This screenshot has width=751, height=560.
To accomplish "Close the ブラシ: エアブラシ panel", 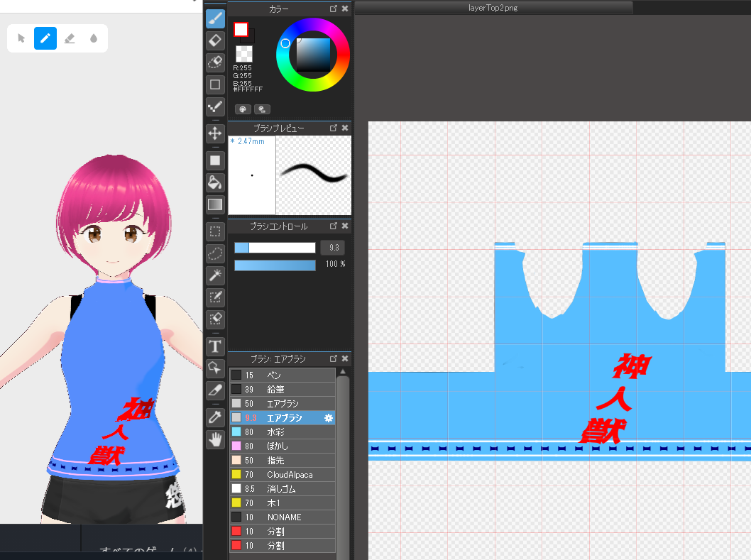I will click(x=345, y=358).
